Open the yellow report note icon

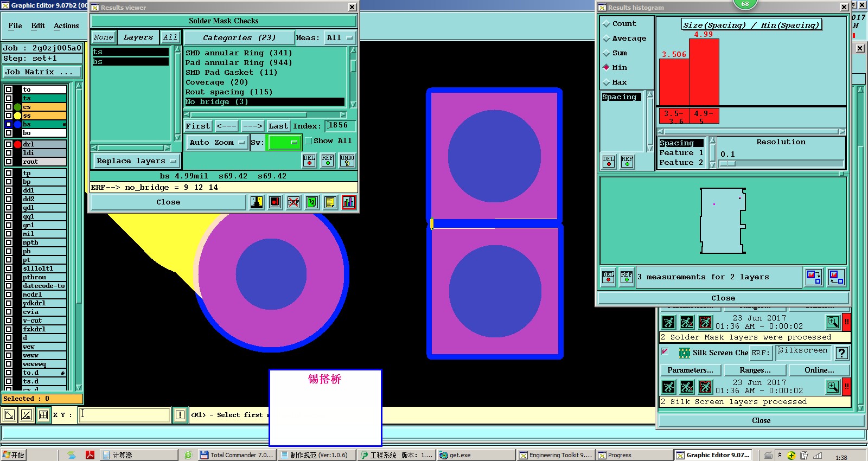[x=330, y=202]
